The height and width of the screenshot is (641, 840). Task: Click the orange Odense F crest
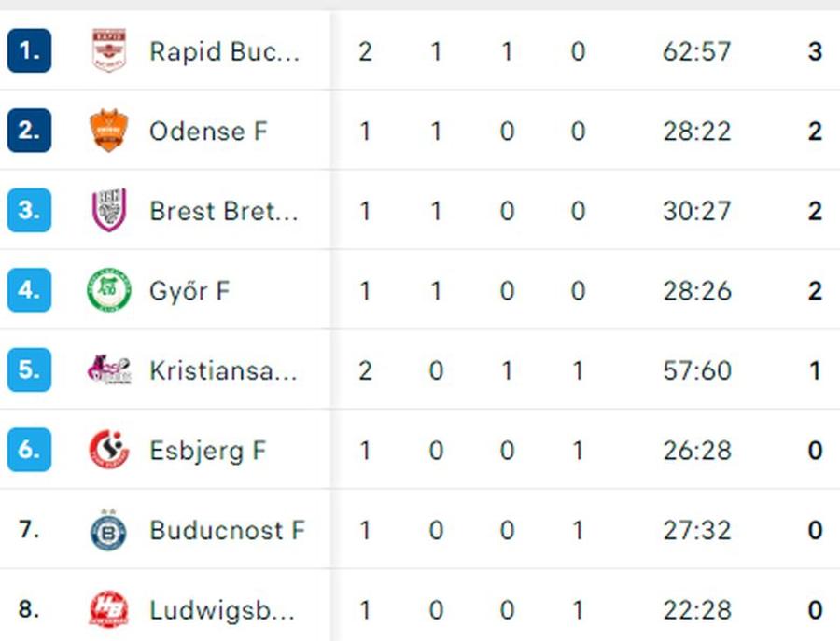(109, 130)
